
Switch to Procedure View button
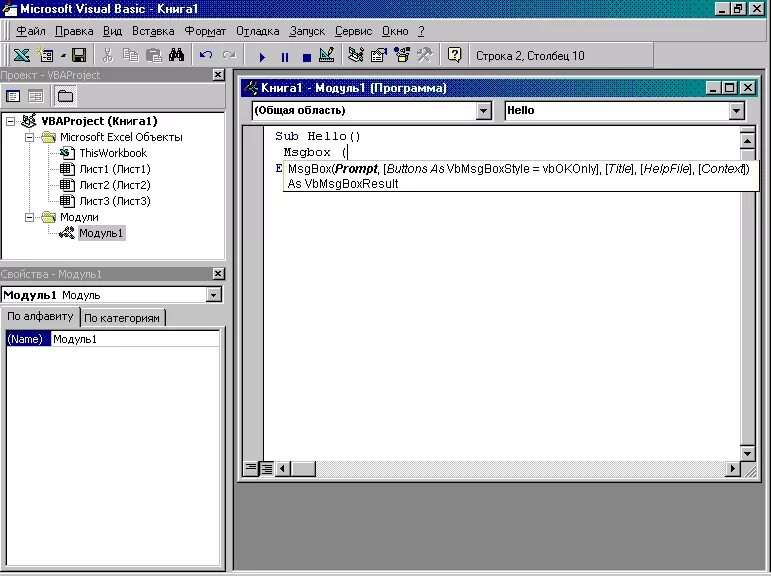(251, 468)
